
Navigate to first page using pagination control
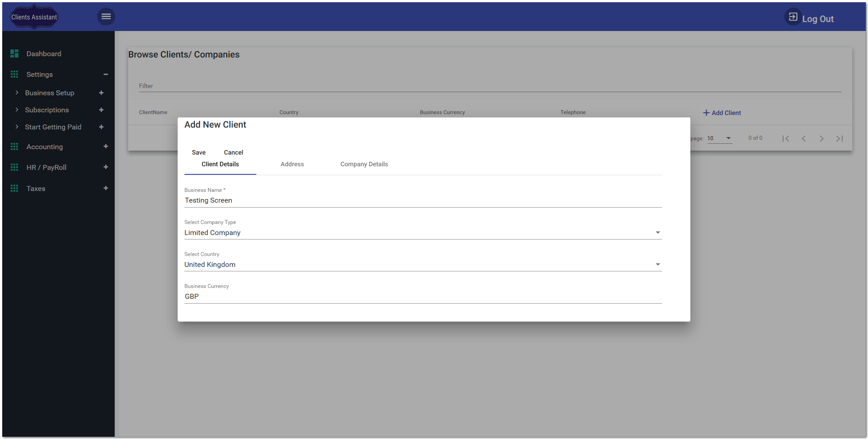(x=786, y=138)
